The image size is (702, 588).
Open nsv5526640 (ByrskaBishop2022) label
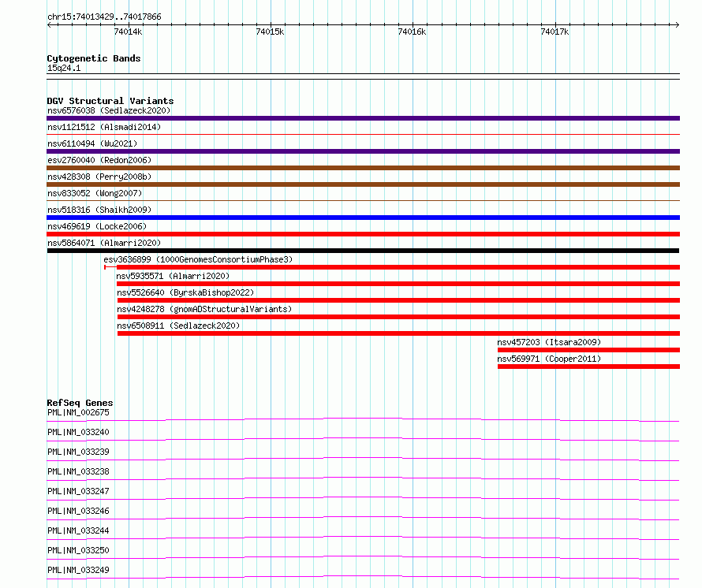click(185, 292)
